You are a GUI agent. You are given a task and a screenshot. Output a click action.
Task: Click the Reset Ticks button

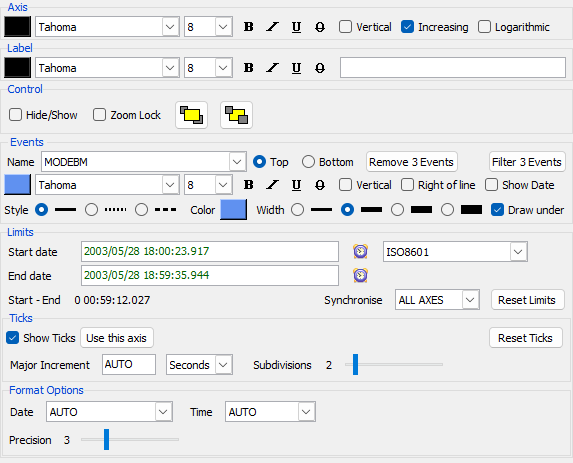525,338
